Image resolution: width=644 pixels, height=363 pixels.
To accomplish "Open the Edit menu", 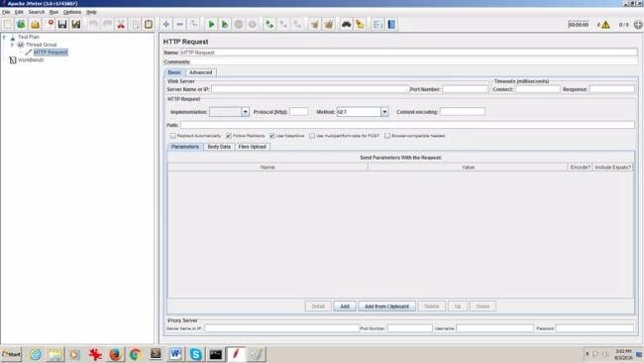I will [x=19, y=12].
